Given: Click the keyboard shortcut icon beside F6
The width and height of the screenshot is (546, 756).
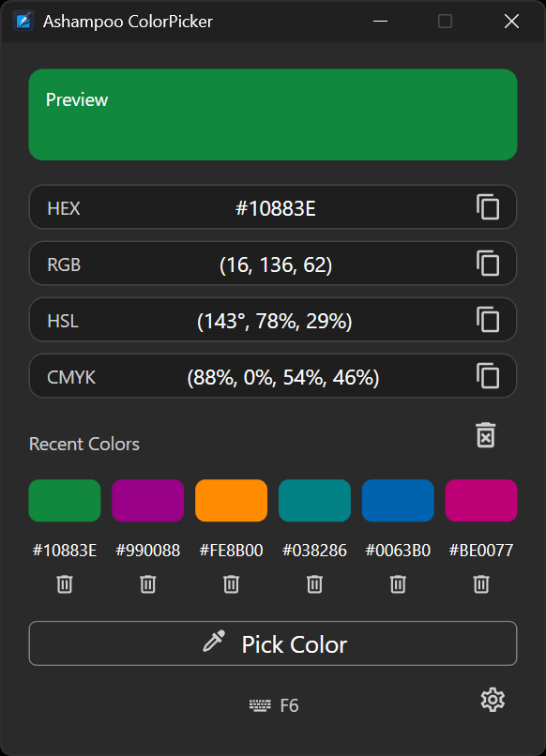Looking at the screenshot, I should pos(260,706).
